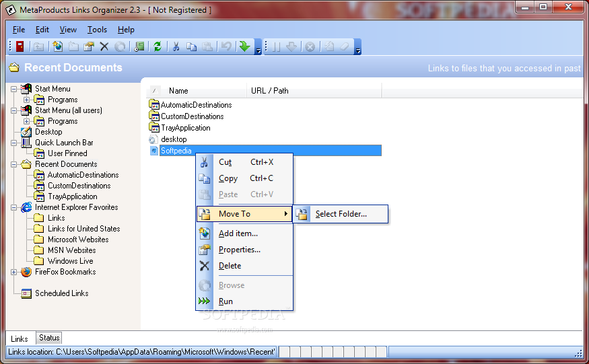Collapse the Recent Documents tree node
Screen dimensions: 589x364
(x=14, y=165)
